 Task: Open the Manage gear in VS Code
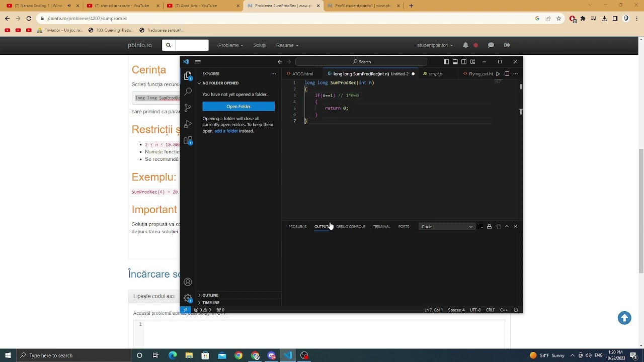[188, 298]
